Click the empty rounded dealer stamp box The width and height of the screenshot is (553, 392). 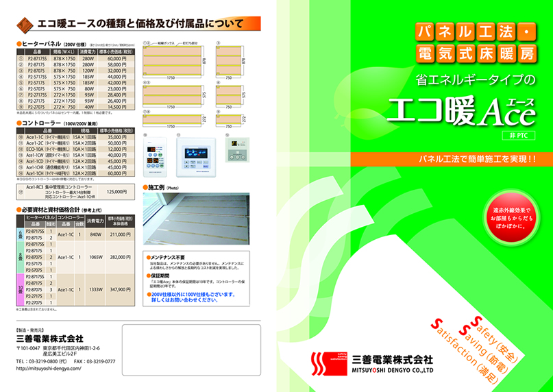click(x=191, y=350)
